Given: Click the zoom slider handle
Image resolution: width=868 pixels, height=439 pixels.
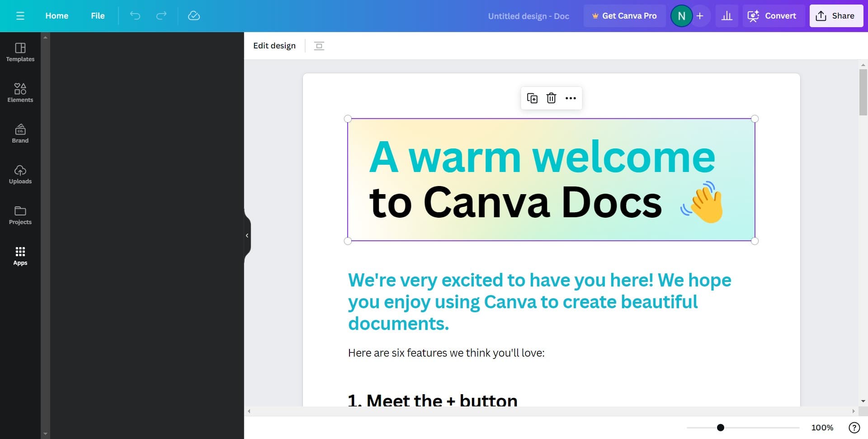Looking at the screenshot, I should [x=721, y=427].
